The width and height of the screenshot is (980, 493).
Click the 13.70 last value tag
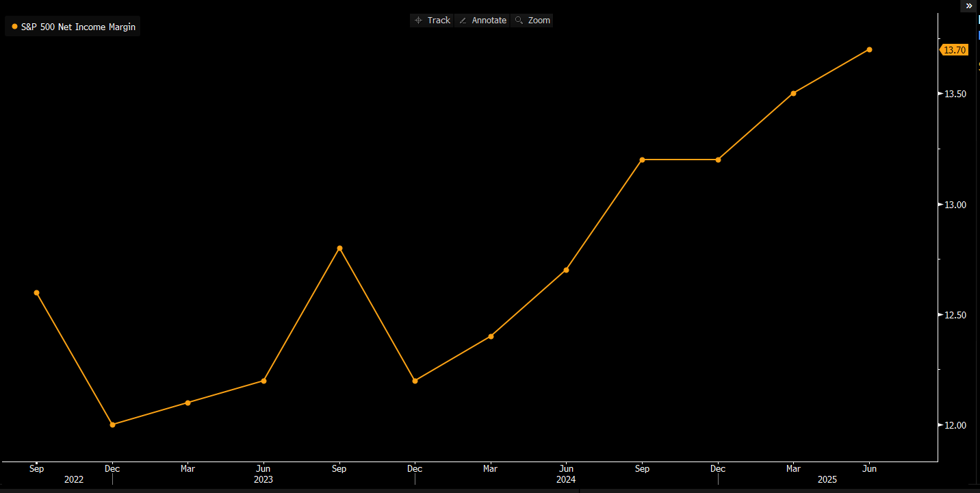coord(954,50)
